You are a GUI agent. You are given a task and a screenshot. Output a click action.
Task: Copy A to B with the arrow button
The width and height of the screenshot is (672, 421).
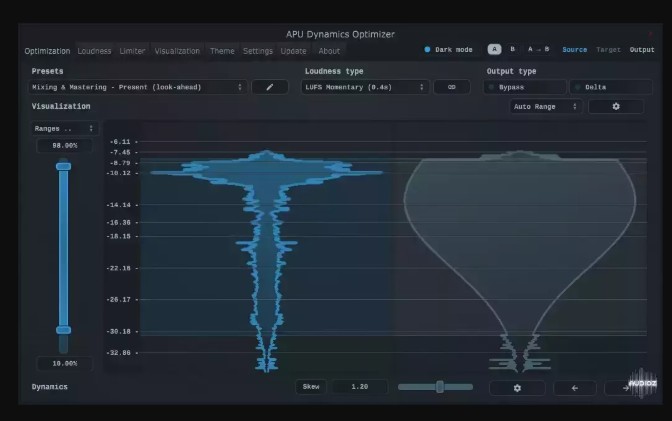click(x=538, y=49)
